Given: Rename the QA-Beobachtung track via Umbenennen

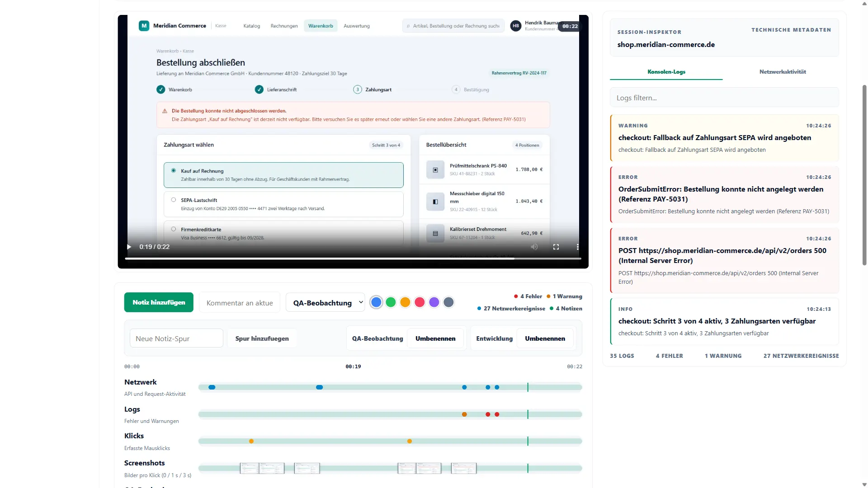Looking at the screenshot, I should 435,338.
